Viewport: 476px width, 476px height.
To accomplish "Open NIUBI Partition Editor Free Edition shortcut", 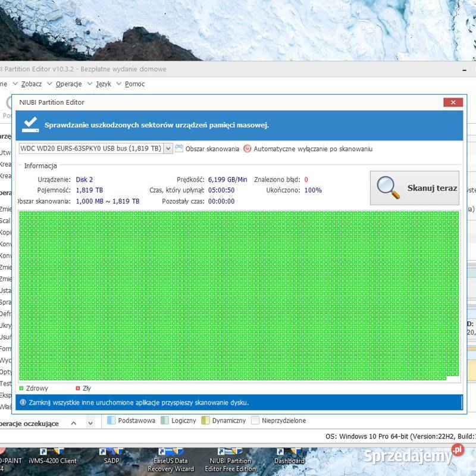I will pos(230,461).
